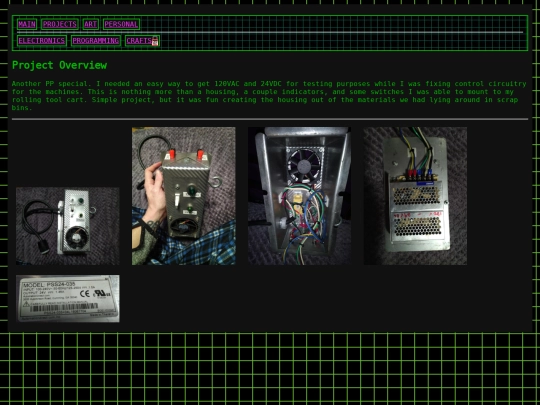
Task: Open the MAIN navigation link
Action: click(27, 24)
